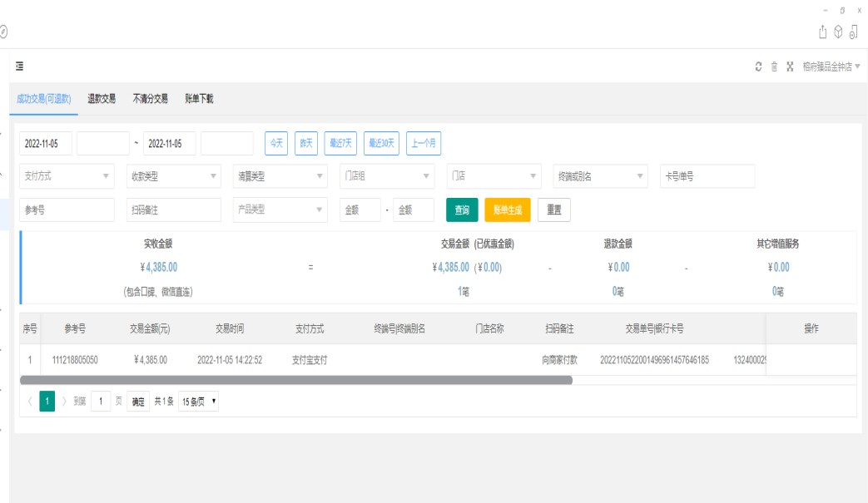Click the yellow 账单生成 button
The width and height of the screenshot is (868, 503).
click(507, 210)
